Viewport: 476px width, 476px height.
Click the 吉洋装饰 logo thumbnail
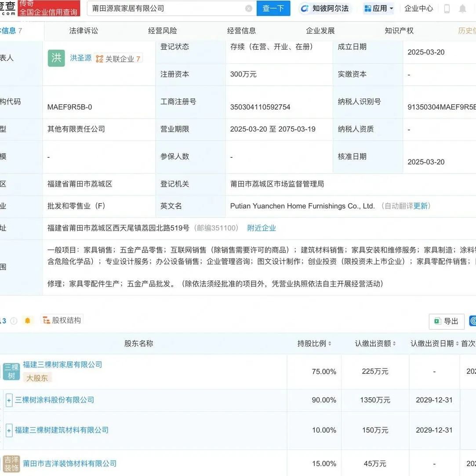coord(11,464)
